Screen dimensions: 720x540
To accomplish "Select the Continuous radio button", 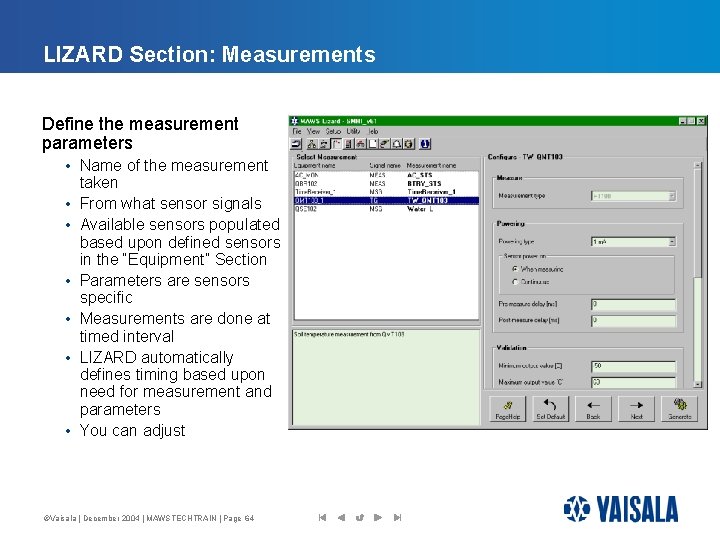I will tap(515, 282).
